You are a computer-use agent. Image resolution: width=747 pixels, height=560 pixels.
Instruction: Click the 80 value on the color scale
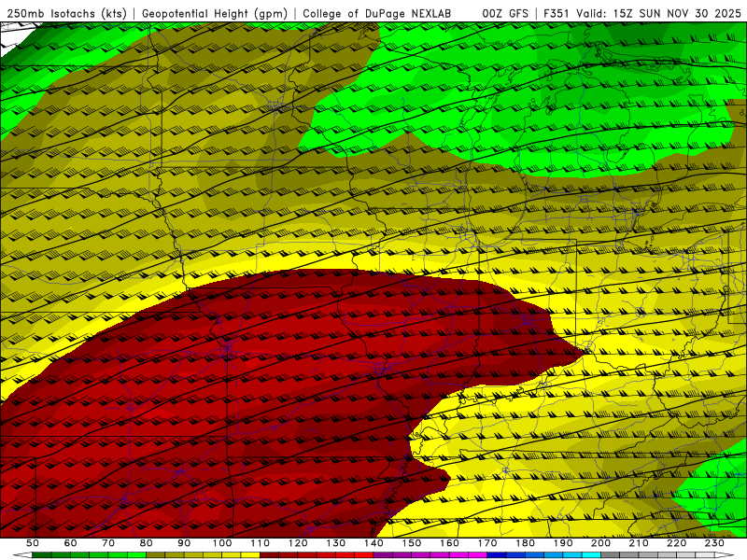click(147, 543)
